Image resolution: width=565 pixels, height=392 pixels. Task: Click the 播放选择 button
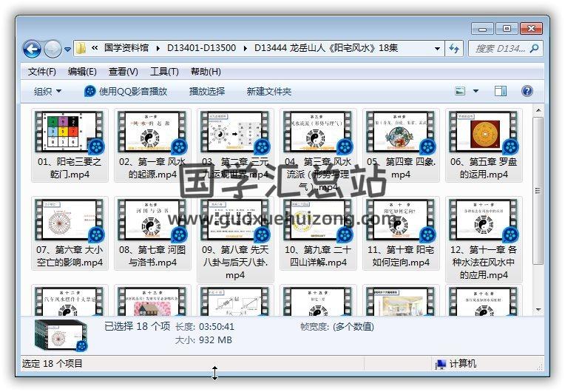(206, 92)
